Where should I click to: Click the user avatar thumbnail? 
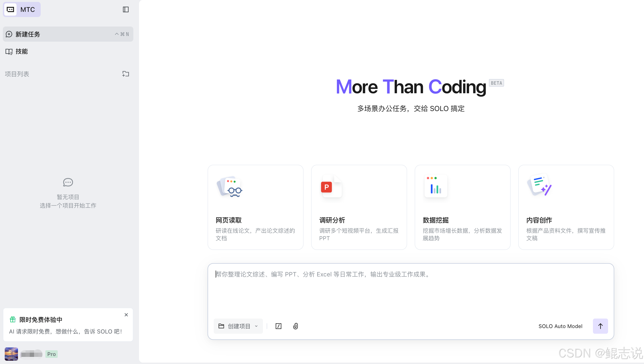coord(11,354)
